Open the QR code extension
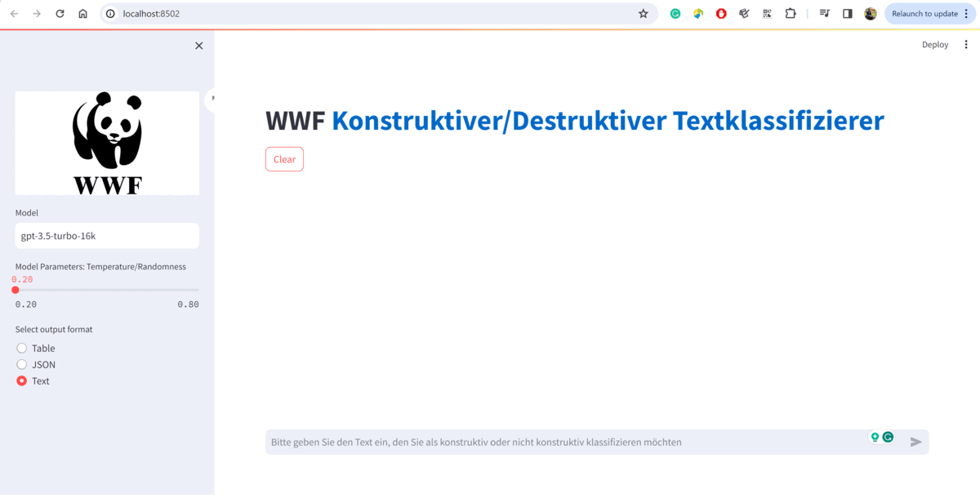Screen dimensions: 980x498 point(767,14)
